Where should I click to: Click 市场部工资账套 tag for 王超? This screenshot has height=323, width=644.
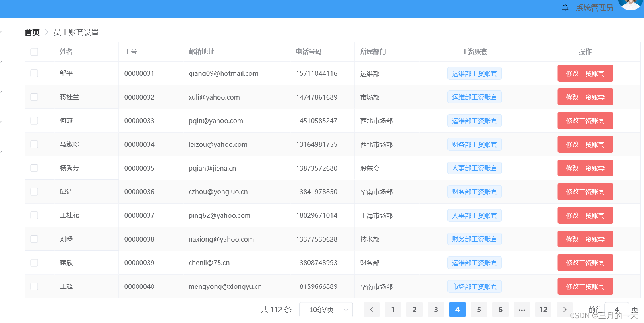474,286
